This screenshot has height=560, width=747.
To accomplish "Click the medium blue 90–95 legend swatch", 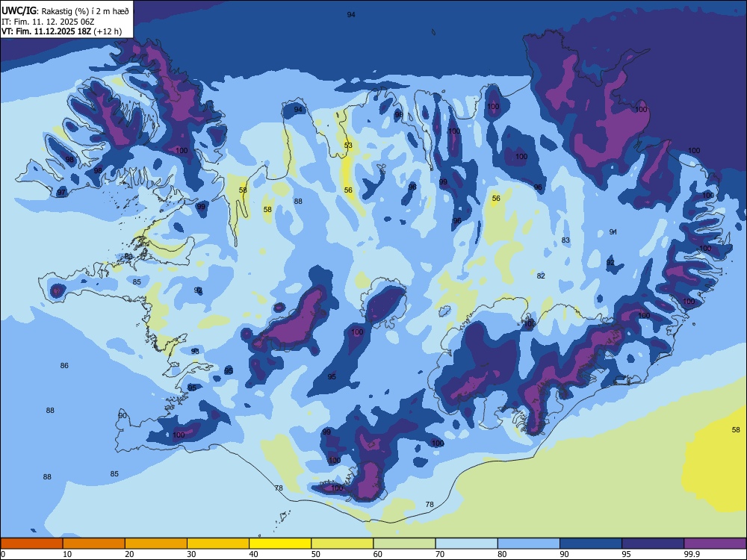I will pos(591,544).
